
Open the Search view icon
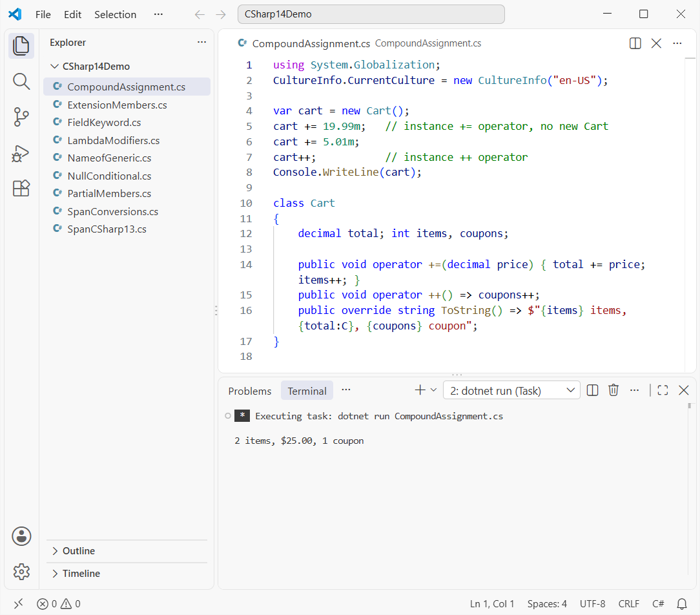pyautogui.click(x=21, y=81)
